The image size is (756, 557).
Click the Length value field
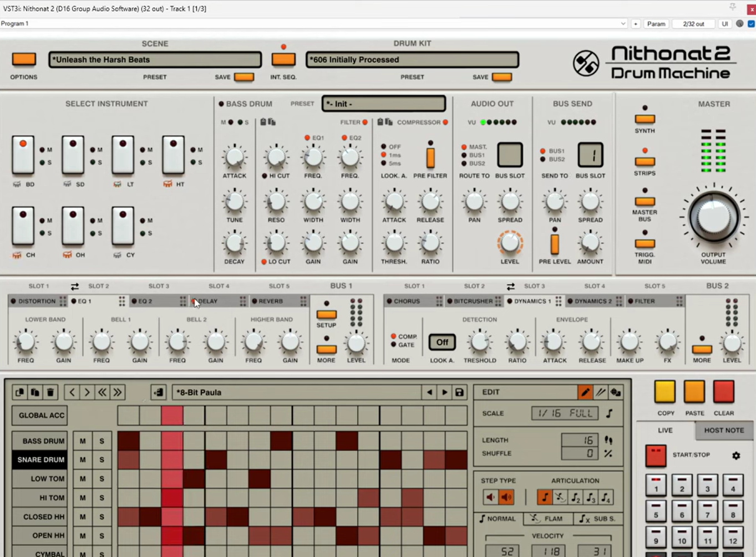click(x=580, y=440)
